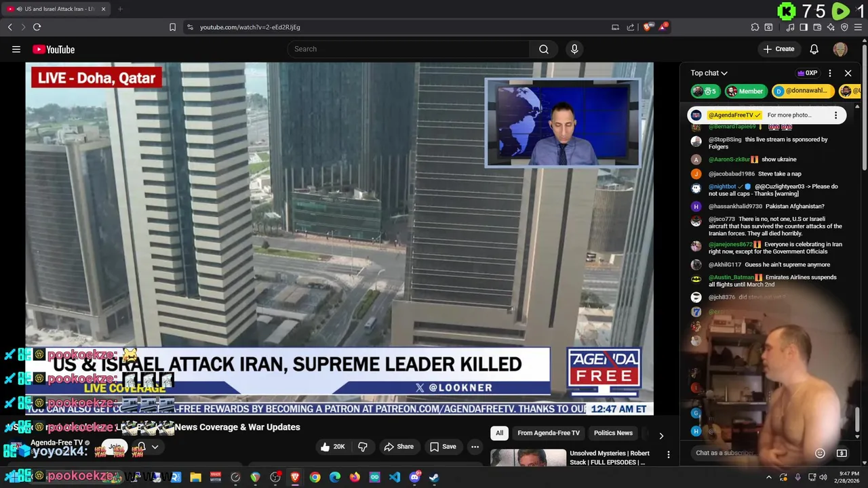Click @hassankhalid9730 Pakistan Afghanistan message

click(x=769, y=206)
